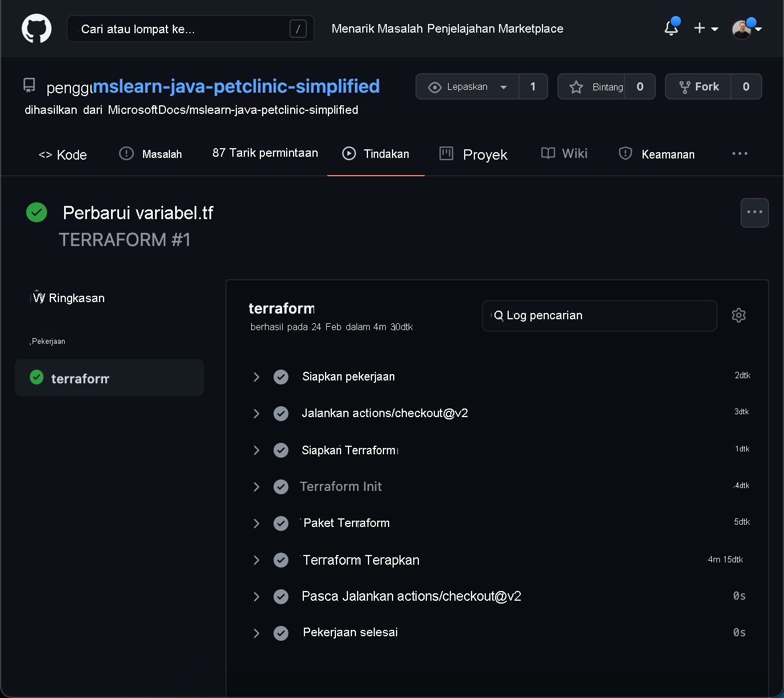Screen dimensions: 784x698
Task: Click the eye icon on Lepaskan watch button
Action: point(435,86)
